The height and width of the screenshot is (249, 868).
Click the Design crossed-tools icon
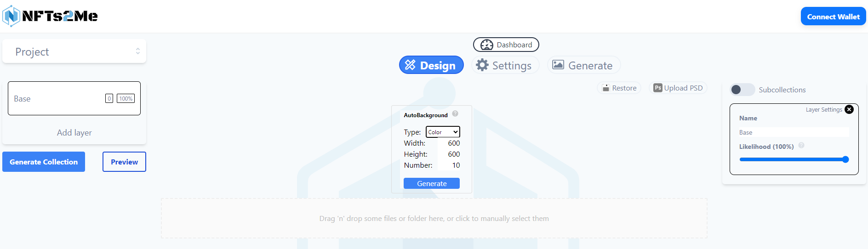(x=410, y=65)
